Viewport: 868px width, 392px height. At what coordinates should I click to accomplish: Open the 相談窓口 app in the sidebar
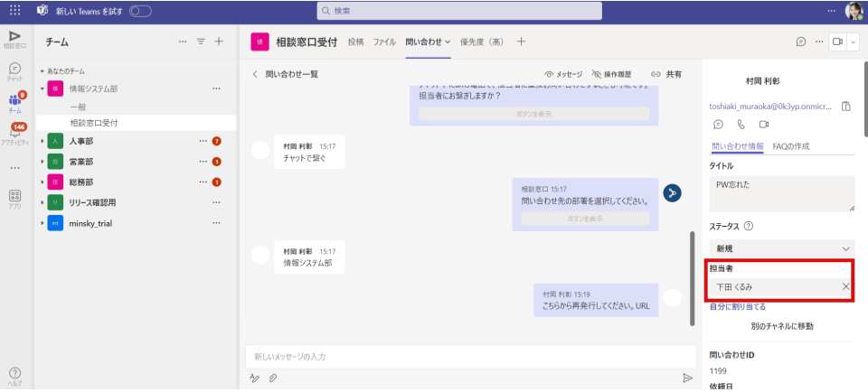pos(15,39)
